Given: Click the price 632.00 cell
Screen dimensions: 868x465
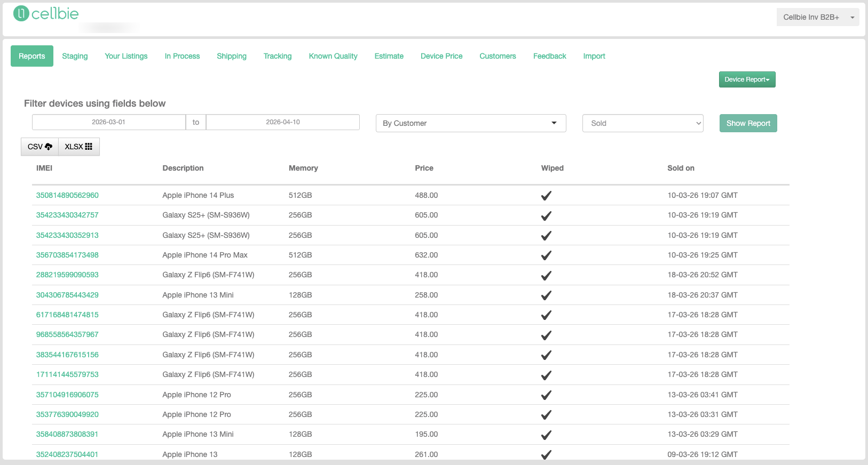Looking at the screenshot, I should (x=427, y=255).
